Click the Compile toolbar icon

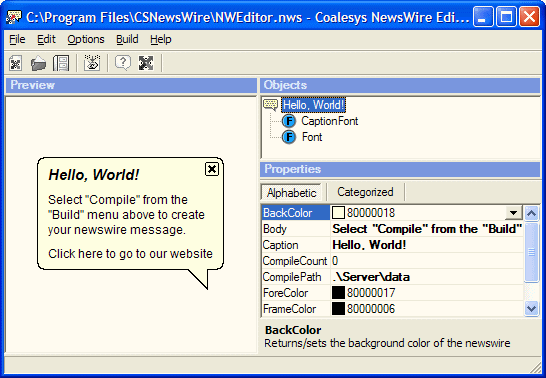(x=92, y=63)
